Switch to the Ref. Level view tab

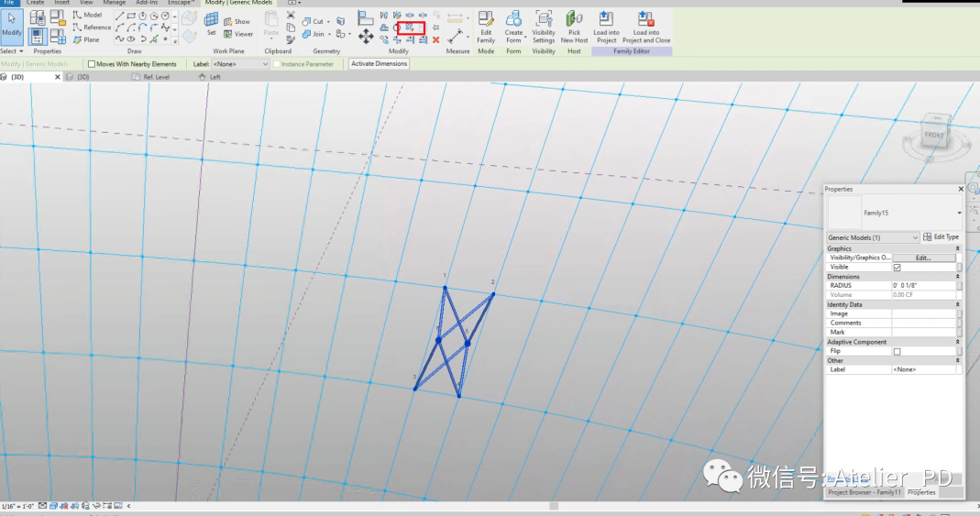pyautogui.click(x=156, y=77)
